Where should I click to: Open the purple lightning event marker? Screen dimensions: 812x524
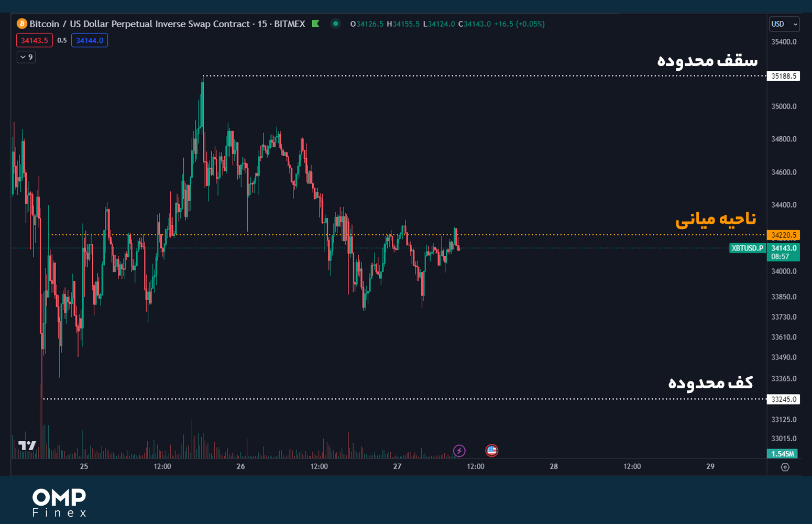459,451
